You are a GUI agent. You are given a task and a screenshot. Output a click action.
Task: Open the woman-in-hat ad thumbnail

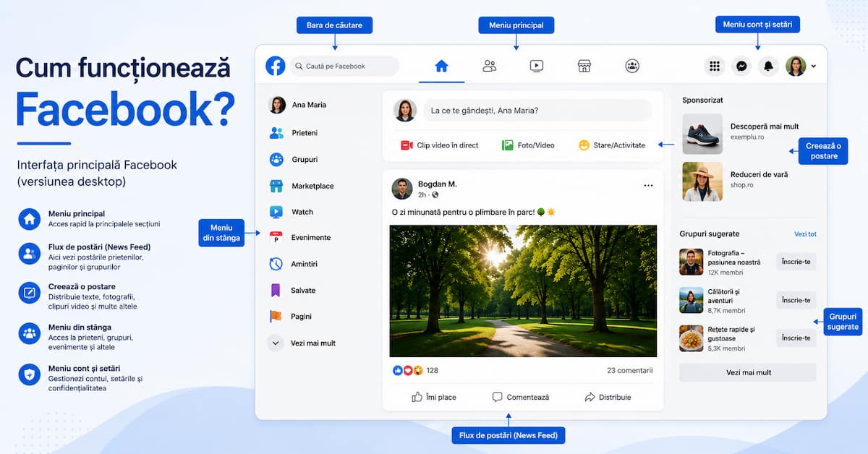coord(702,181)
